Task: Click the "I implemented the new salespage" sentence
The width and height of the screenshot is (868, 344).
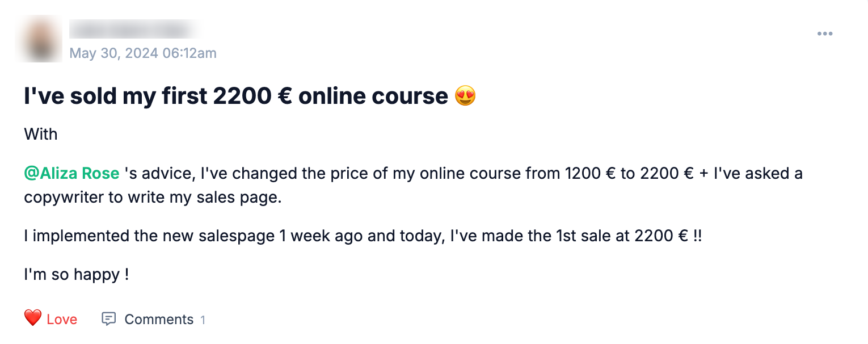Action: tap(149, 236)
